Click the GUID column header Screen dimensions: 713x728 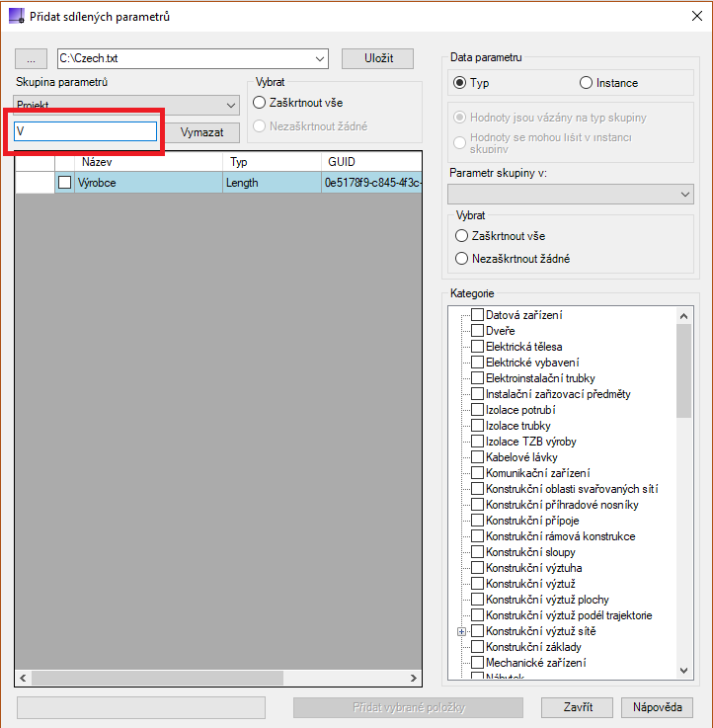[371, 162]
